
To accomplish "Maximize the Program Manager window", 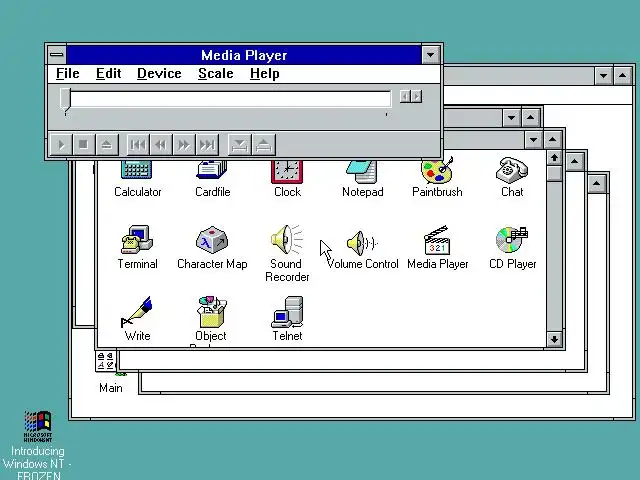I will [x=622, y=76].
